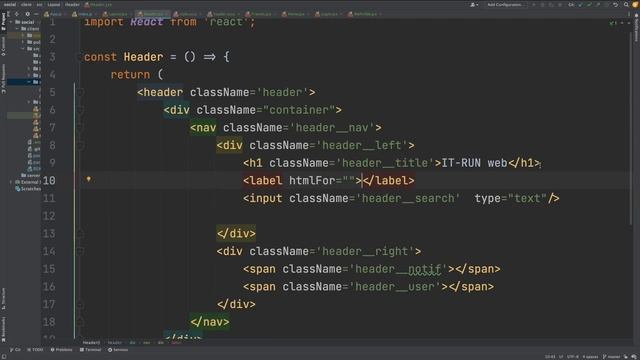Fold the header element at line 5
Screen dimensions: 640x360
click(x=80, y=92)
